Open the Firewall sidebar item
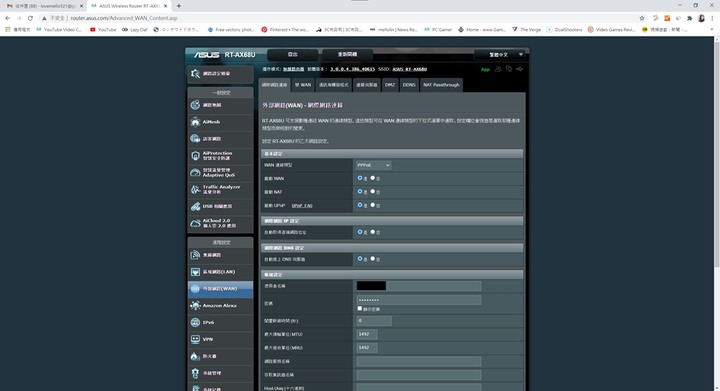 point(220,357)
